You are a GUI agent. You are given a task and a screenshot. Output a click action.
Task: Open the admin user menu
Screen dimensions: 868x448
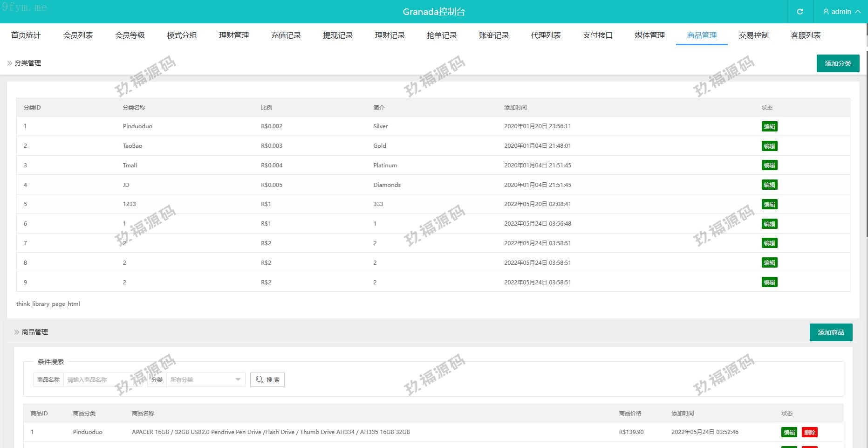841,12
